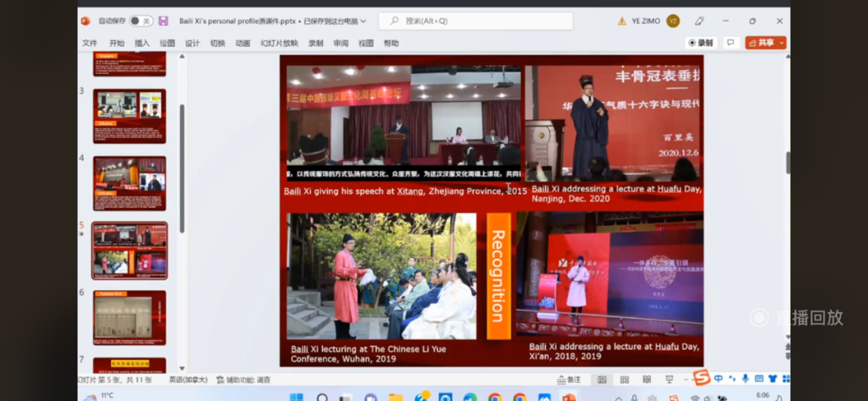The width and height of the screenshot is (868, 401).
Task: Switch to the 插入 ribbon tab
Action: [x=141, y=43]
